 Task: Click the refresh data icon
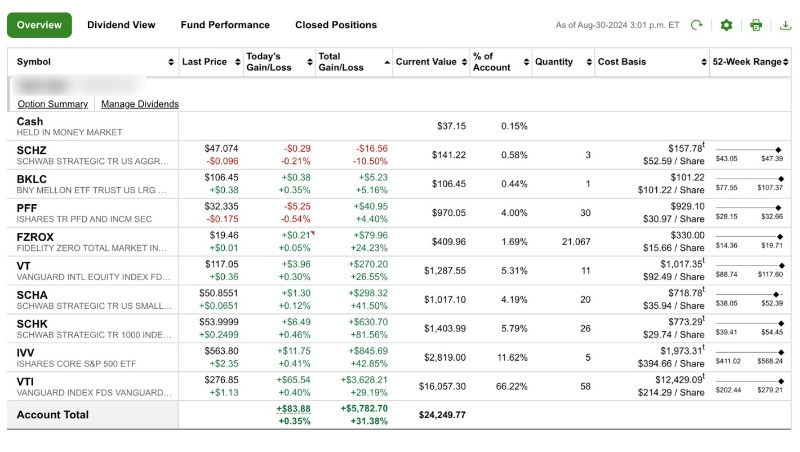[697, 25]
